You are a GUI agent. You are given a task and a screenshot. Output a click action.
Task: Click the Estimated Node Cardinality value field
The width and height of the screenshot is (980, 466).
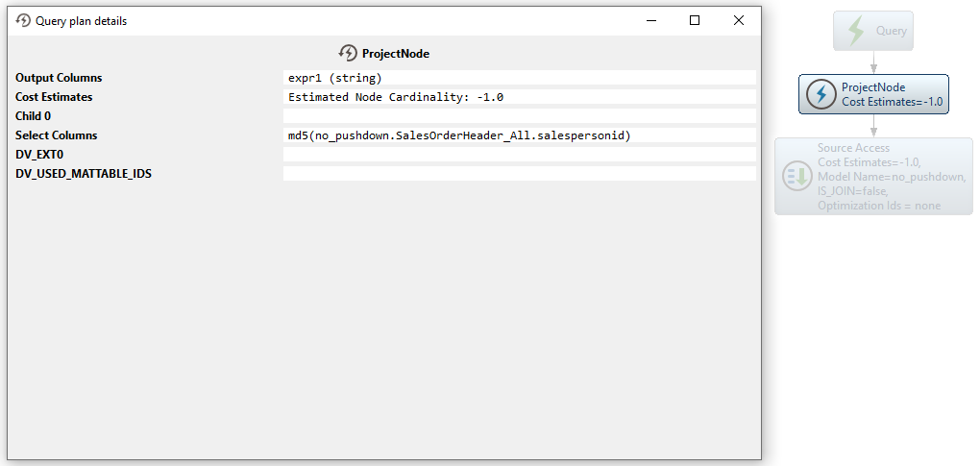coord(519,97)
